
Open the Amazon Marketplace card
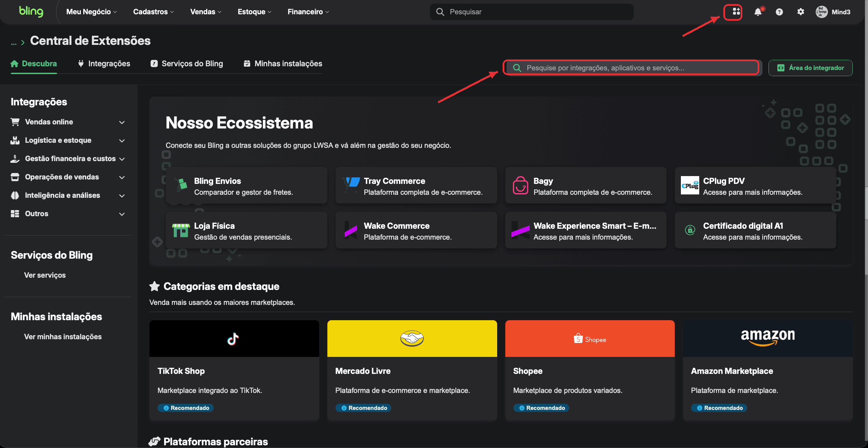point(767,370)
